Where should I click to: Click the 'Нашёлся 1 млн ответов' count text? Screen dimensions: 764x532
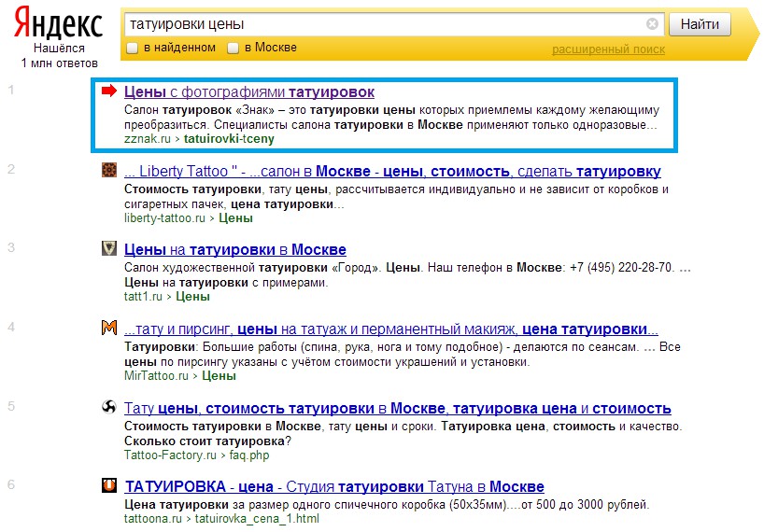[60, 55]
